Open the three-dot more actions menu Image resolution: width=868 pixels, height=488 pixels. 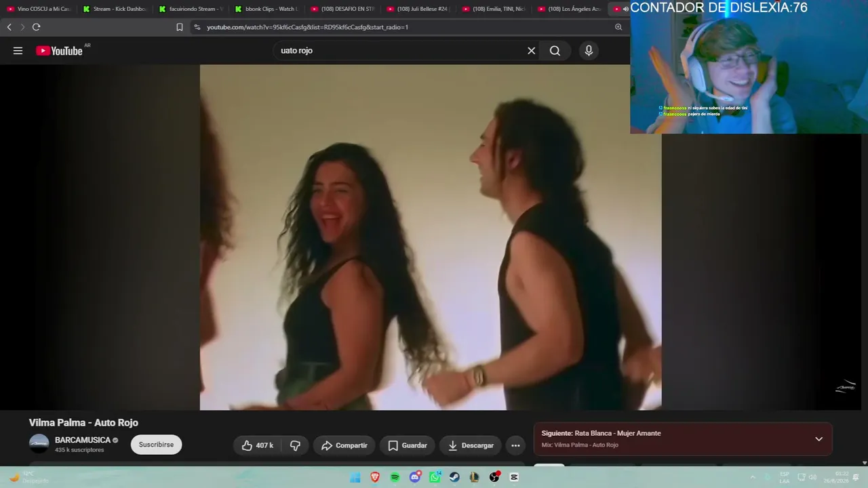[515, 445]
